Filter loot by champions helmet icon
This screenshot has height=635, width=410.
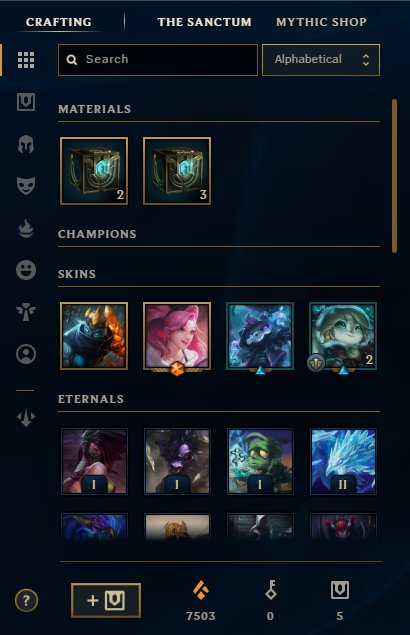click(26, 144)
